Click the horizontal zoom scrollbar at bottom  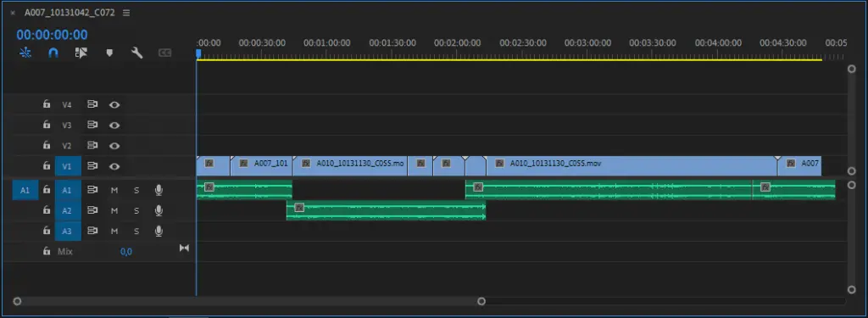[249, 301]
